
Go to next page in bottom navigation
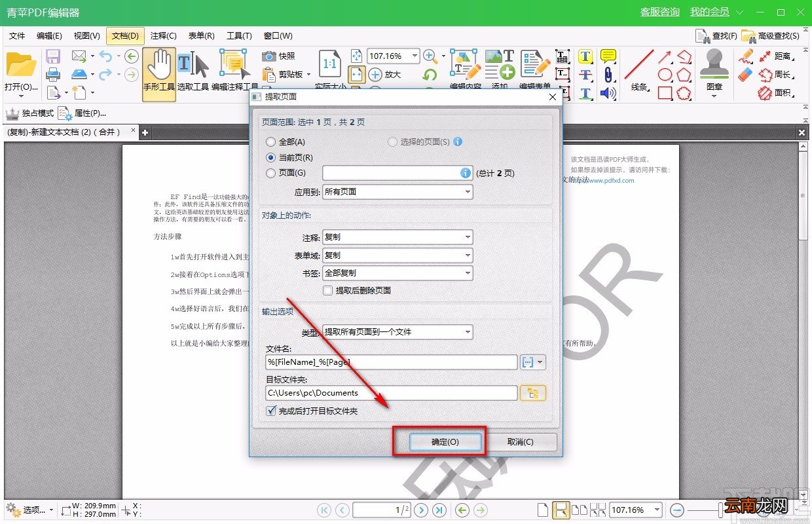tap(422, 510)
